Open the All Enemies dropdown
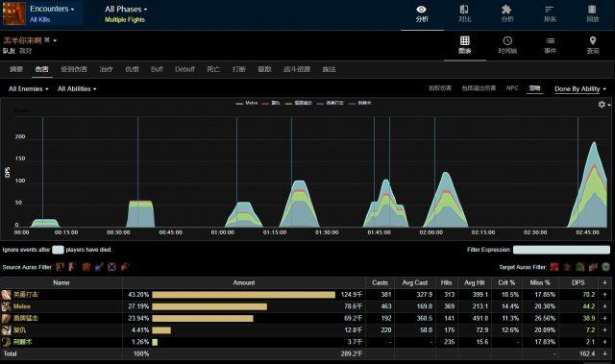 click(28, 89)
